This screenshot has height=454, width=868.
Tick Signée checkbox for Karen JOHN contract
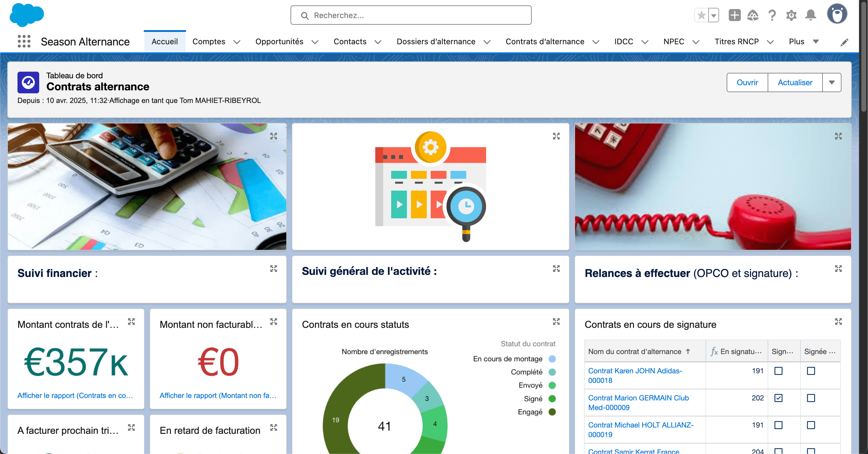(x=811, y=371)
